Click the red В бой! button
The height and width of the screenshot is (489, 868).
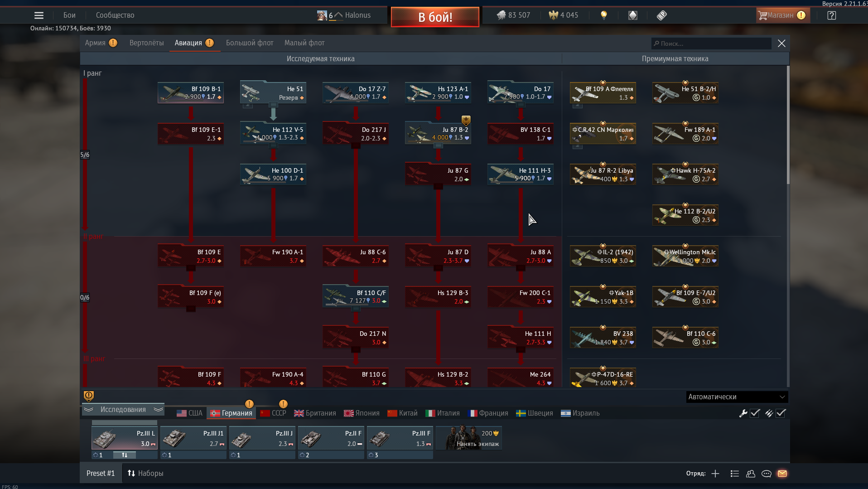[x=435, y=17]
